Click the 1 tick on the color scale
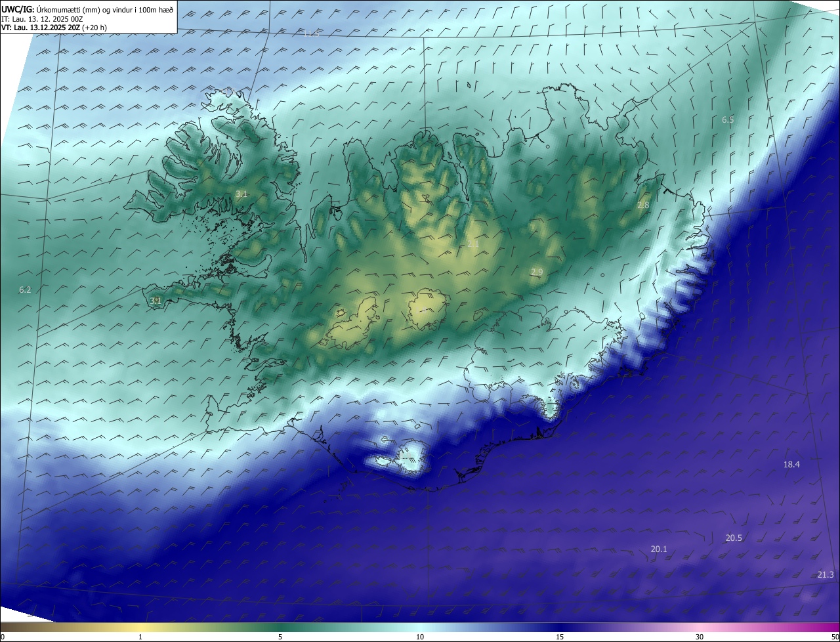 coord(141,637)
